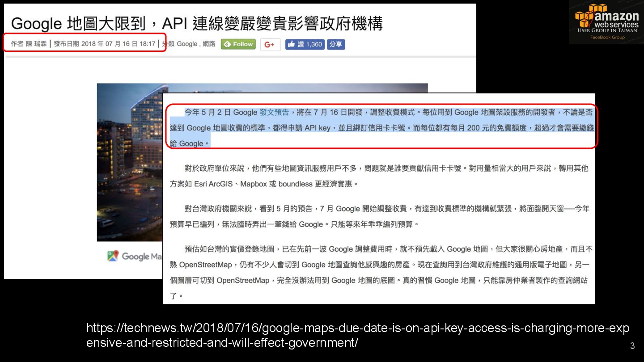Open the 發文預告 link in the highlighted paragraph
Image resolution: width=644 pixels, height=362 pixels.
[x=274, y=113]
